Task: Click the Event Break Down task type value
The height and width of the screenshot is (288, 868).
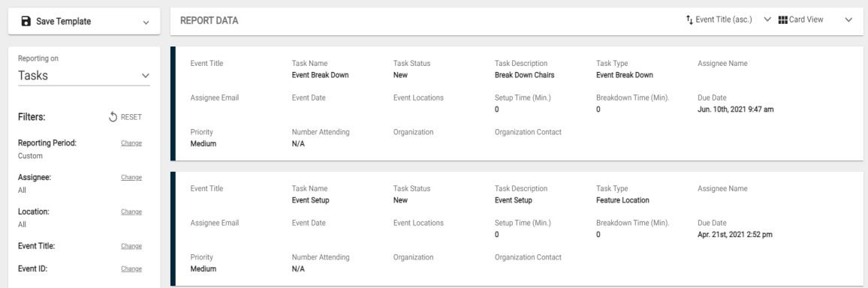Action: coord(625,75)
